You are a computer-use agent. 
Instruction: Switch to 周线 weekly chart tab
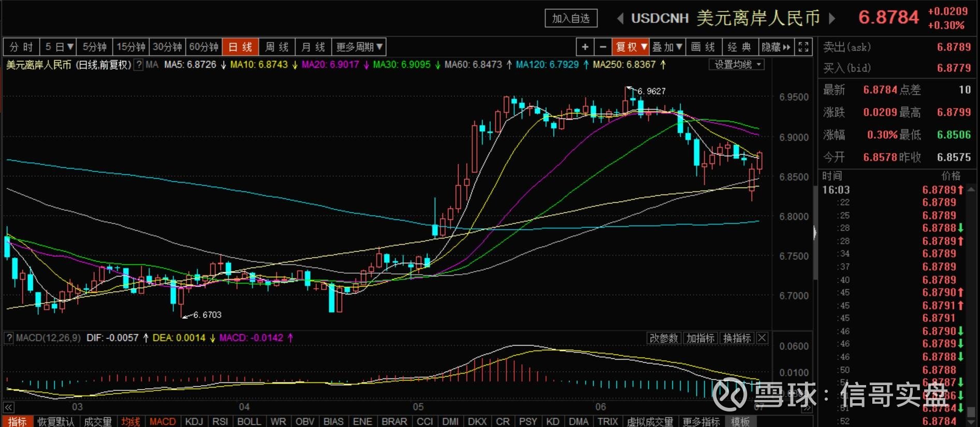coord(277,47)
